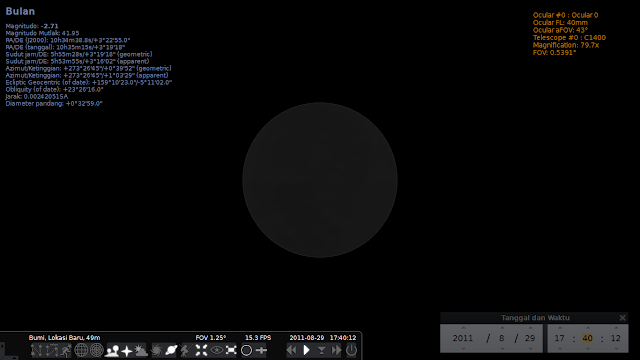Increase the year 2011 with up arrow
Screen dimensions: 640x360
click(463, 328)
